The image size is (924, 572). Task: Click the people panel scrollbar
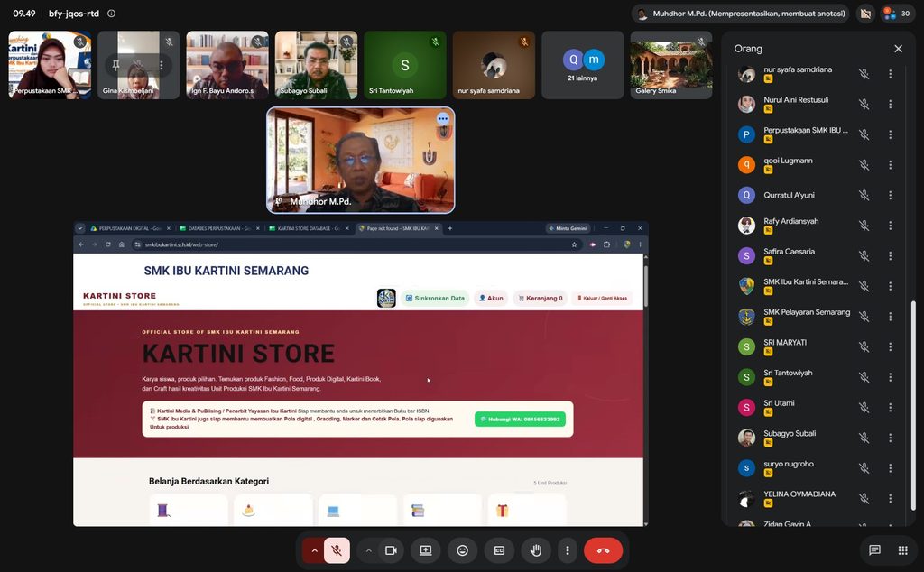tap(913, 405)
